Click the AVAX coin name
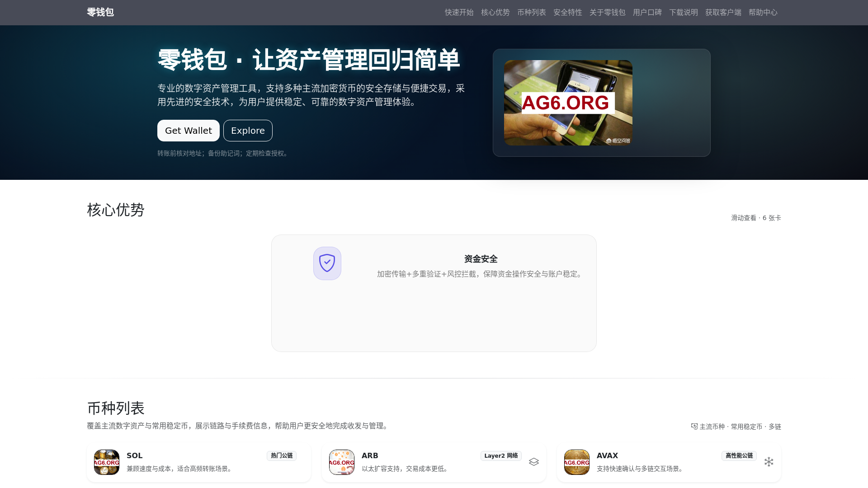The image size is (868, 488). [607, 455]
